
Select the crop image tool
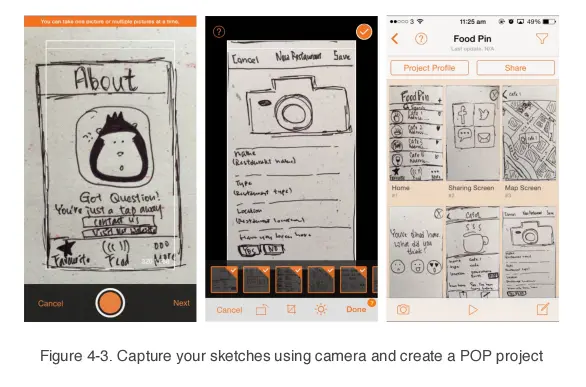291,309
